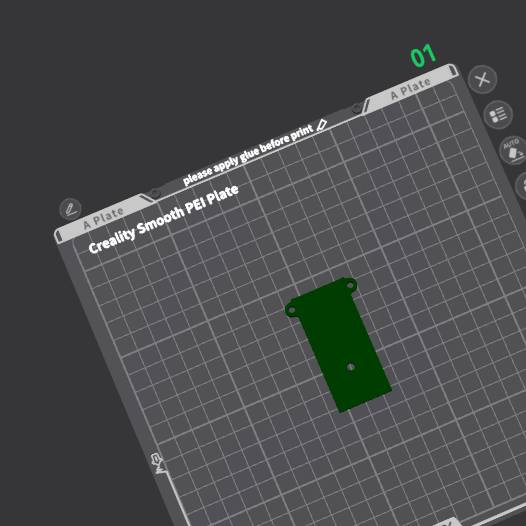Viewport: 526px width, 526px height.
Task: Click the Auto orient plate icon
Action: point(513,150)
